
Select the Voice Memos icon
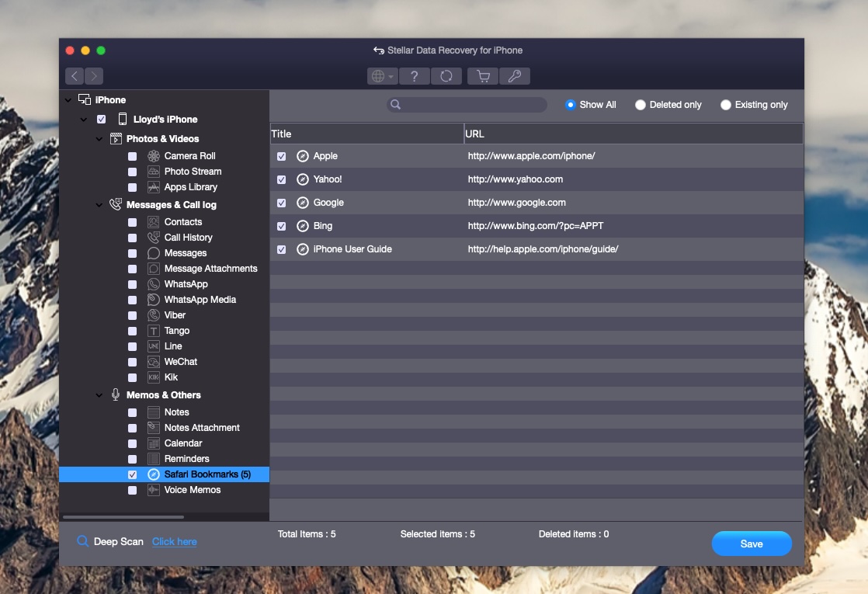154,490
